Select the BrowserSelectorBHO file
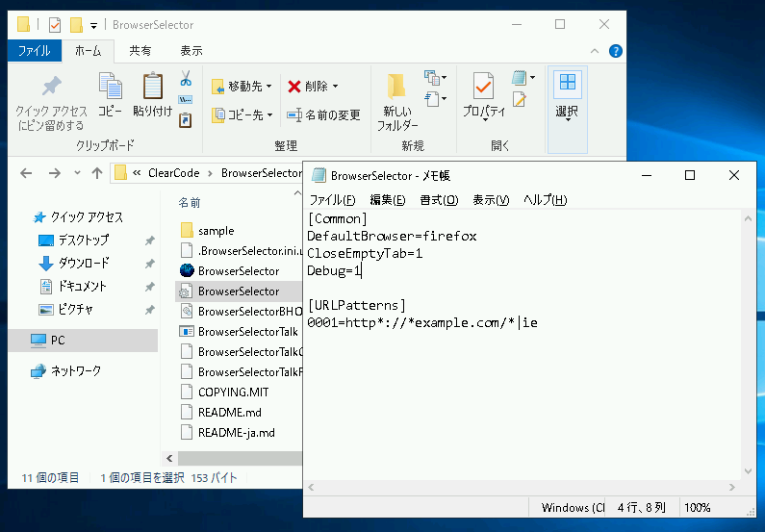The image size is (765, 532). pyautogui.click(x=241, y=311)
